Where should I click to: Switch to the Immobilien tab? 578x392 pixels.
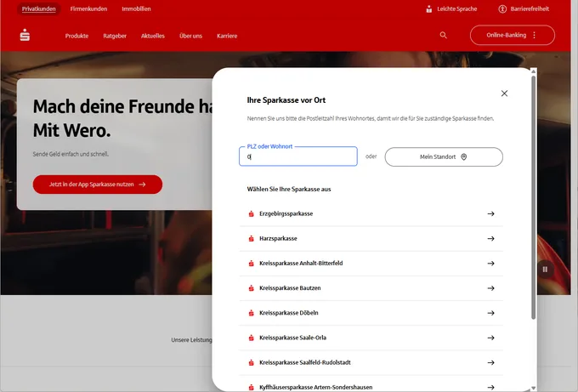(x=136, y=9)
